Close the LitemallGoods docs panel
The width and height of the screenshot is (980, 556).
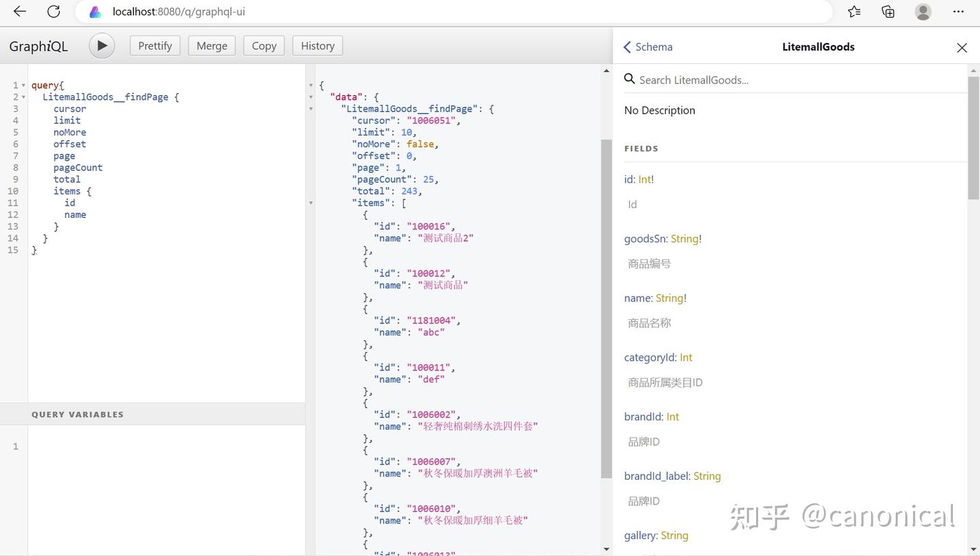coord(962,47)
